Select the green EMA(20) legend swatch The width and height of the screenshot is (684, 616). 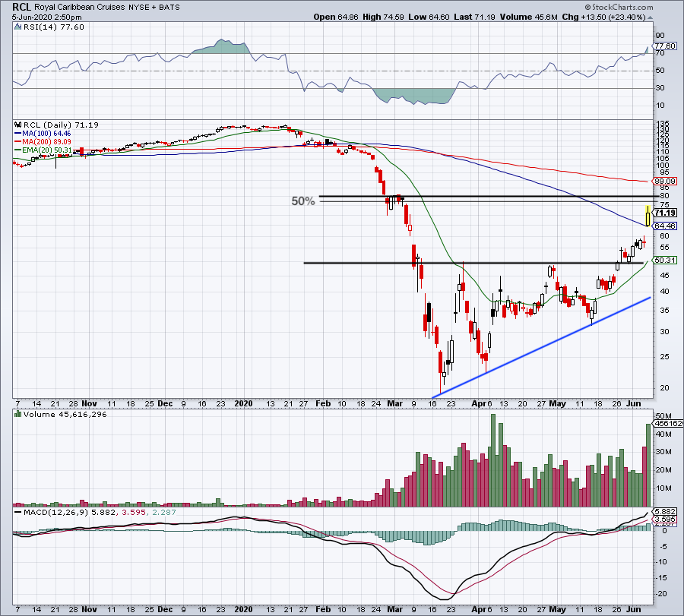tap(17, 150)
